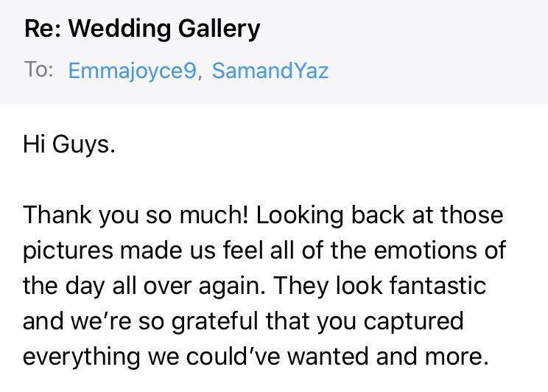Image resolution: width=548 pixels, height=392 pixels.
Task: Open the Emmajoyce9 recipient contact
Action: tap(132, 71)
